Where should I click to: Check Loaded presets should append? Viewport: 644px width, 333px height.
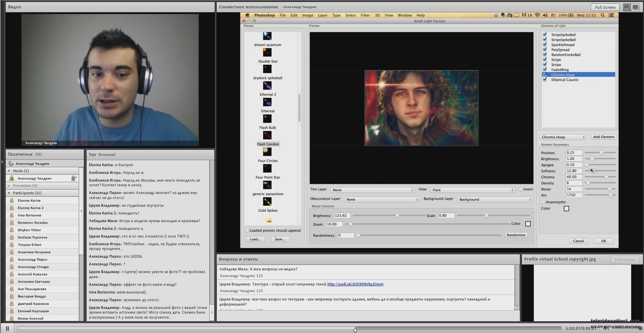point(247,230)
